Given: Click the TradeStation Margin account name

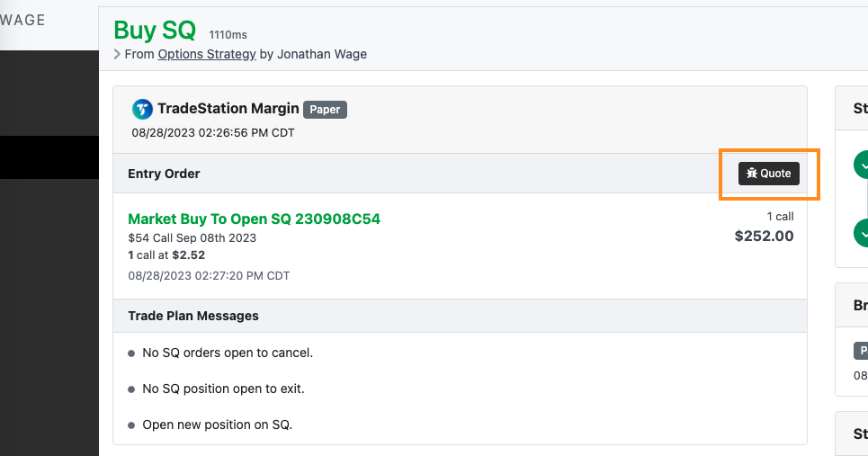Looking at the screenshot, I should click(228, 109).
